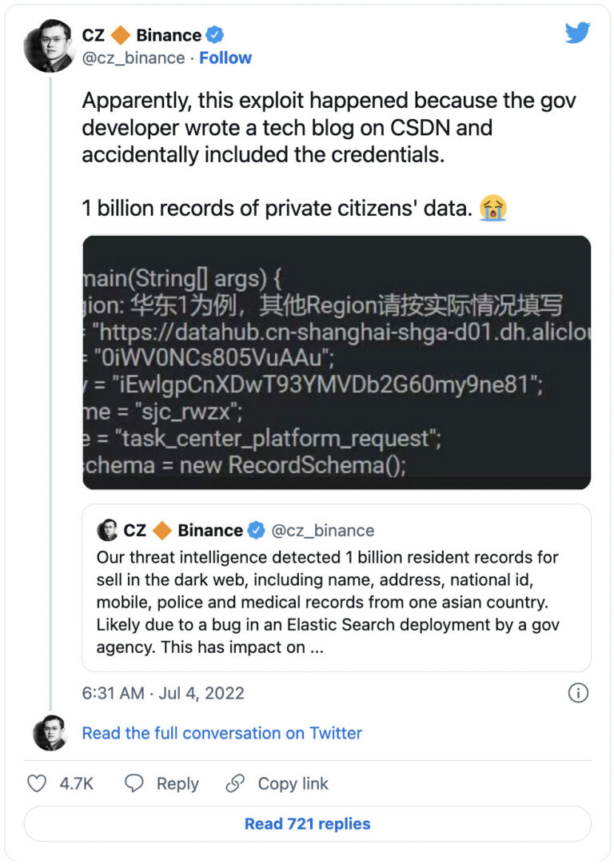Viewport: 614px width, 868px height.
Task: Open the quoted tweet about threat intelligence
Action: pos(337,591)
